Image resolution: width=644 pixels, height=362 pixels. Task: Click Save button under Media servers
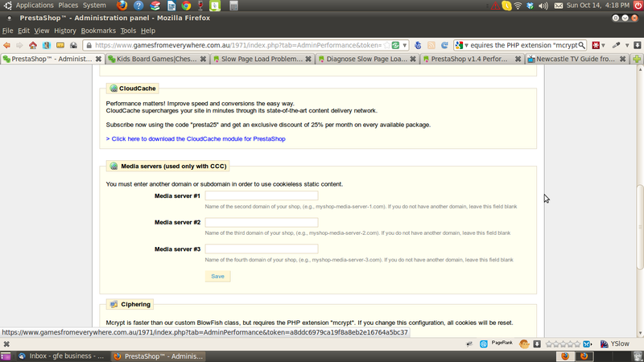pos(217,276)
